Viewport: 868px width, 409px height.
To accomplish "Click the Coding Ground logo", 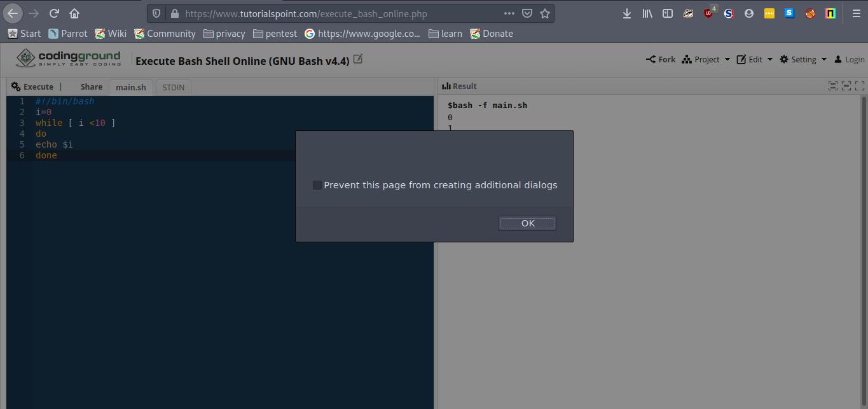I will pyautogui.click(x=68, y=59).
